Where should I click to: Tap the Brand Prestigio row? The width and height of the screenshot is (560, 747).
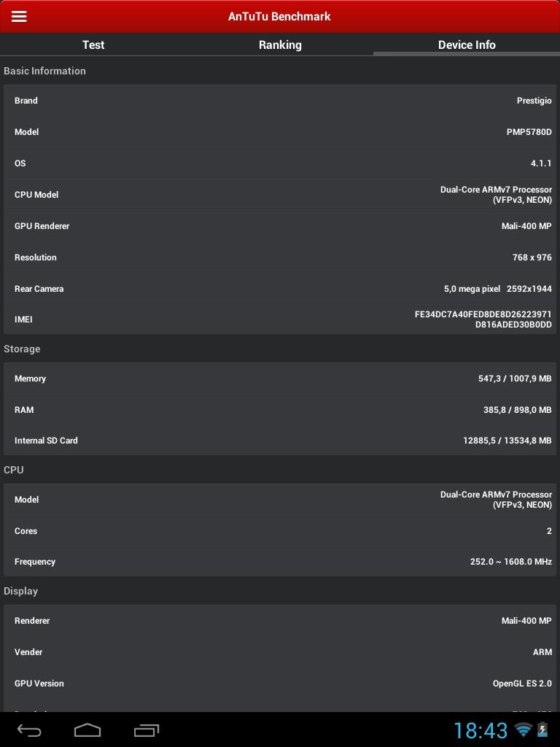tap(280, 101)
